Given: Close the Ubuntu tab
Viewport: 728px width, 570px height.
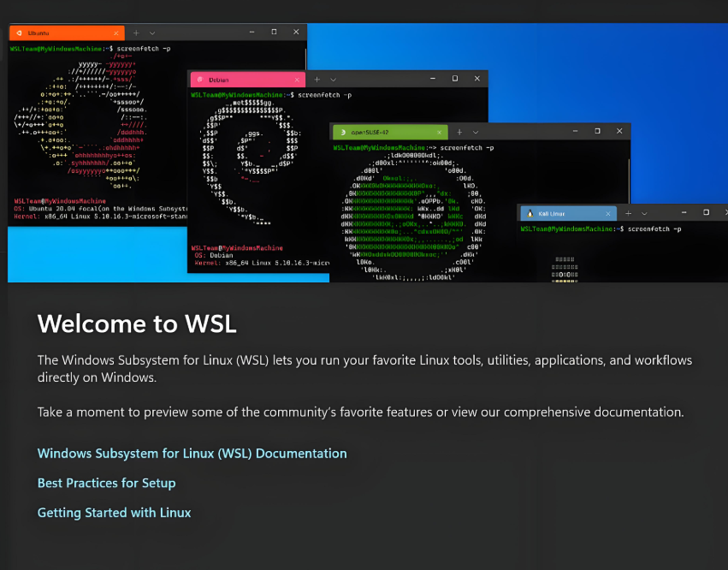Looking at the screenshot, I should point(116,33).
